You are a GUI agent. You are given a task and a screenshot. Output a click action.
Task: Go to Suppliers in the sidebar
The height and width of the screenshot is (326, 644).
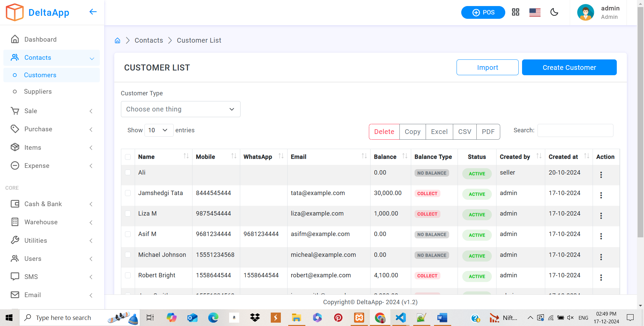coord(38,92)
